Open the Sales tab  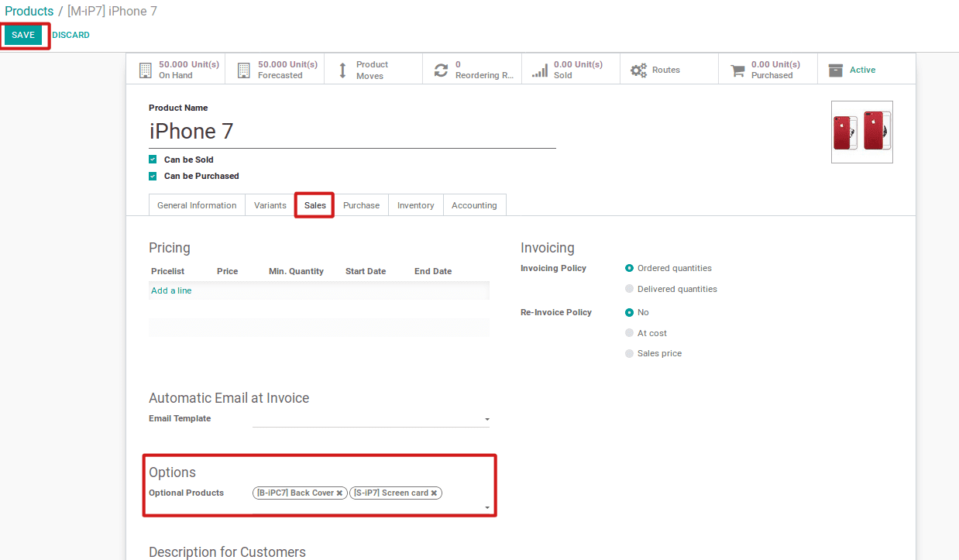coord(315,205)
